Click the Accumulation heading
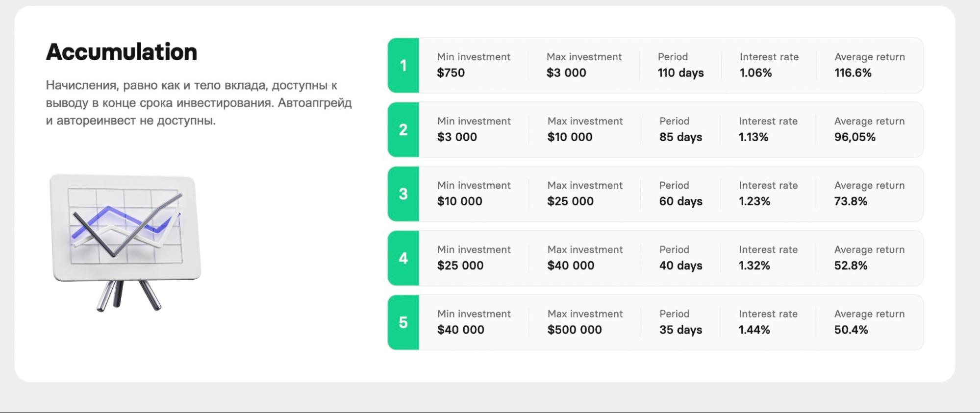This screenshot has width=980, height=413. coord(122,52)
